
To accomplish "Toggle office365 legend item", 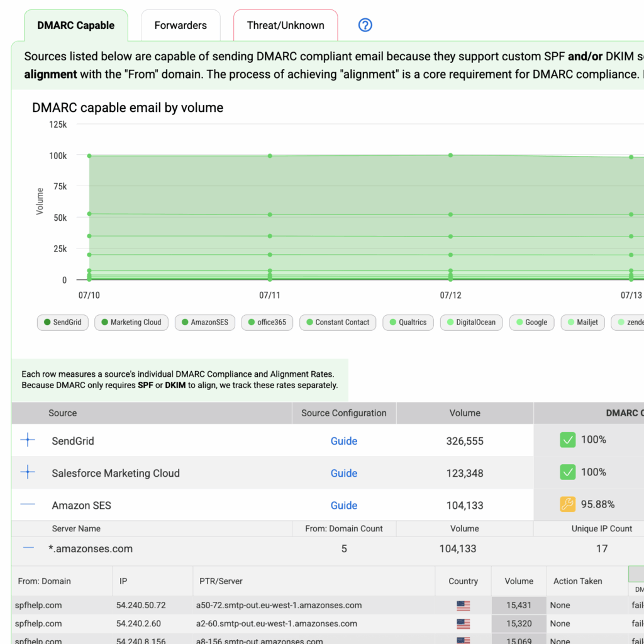I will pyautogui.click(x=267, y=323).
